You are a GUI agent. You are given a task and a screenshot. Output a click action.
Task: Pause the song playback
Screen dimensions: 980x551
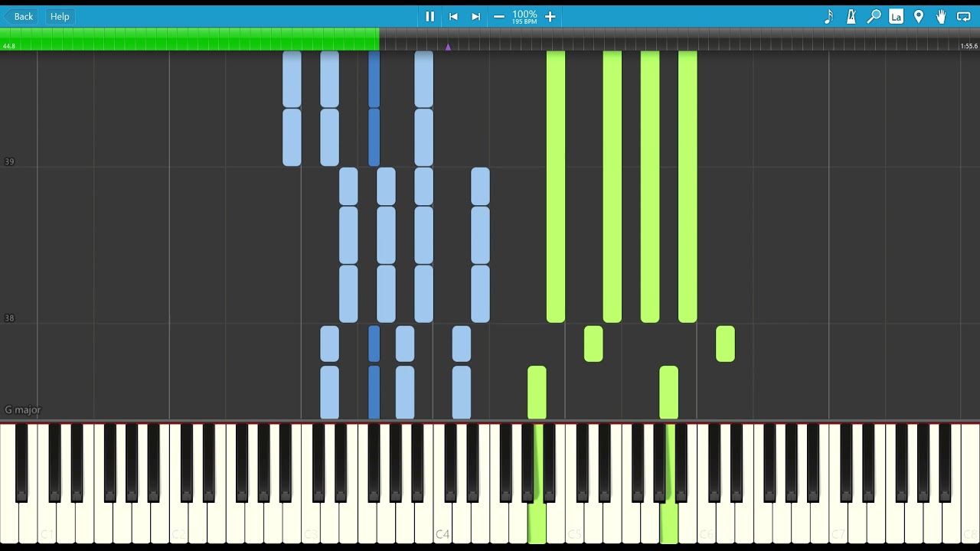tap(430, 16)
